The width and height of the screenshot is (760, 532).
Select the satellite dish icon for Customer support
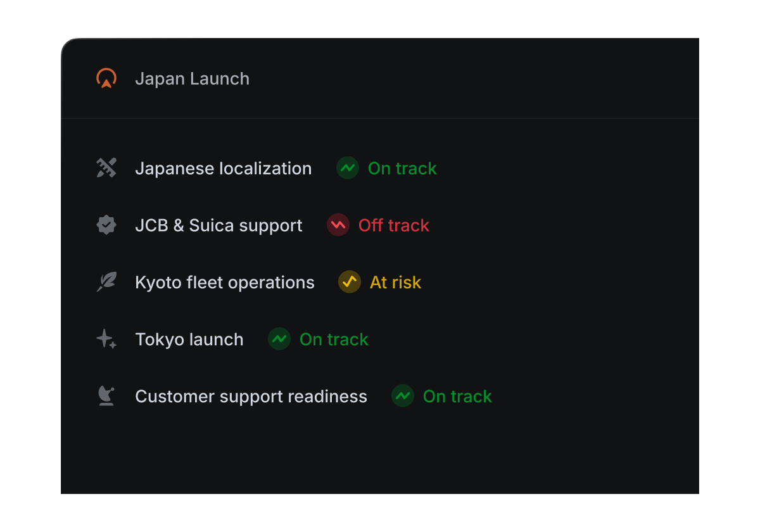click(x=106, y=396)
